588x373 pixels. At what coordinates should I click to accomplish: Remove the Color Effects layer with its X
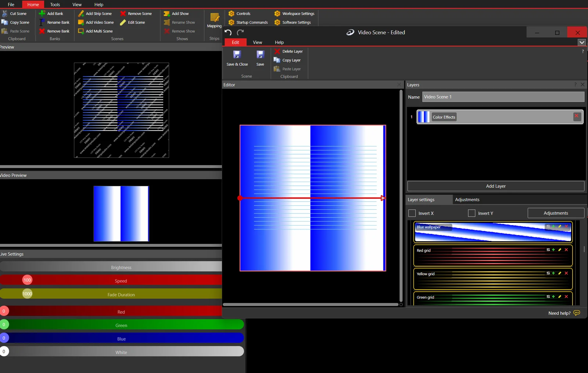tap(577, 117)
